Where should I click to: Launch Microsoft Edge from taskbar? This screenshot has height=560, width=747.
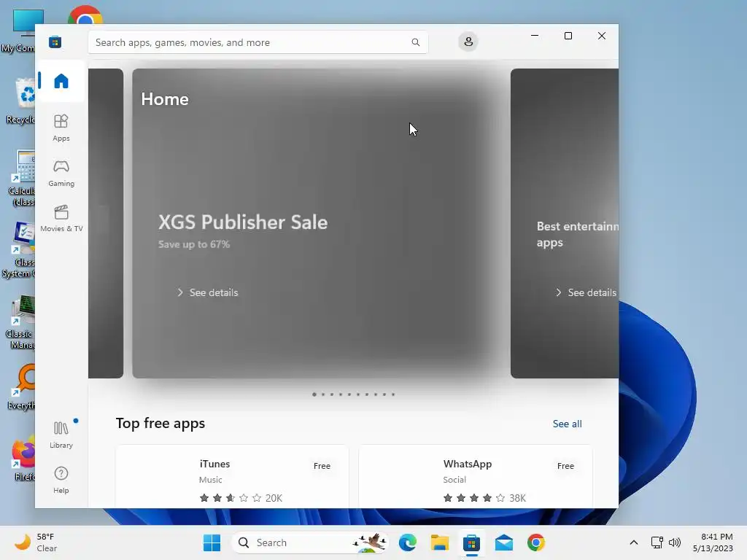coord(408,542)
